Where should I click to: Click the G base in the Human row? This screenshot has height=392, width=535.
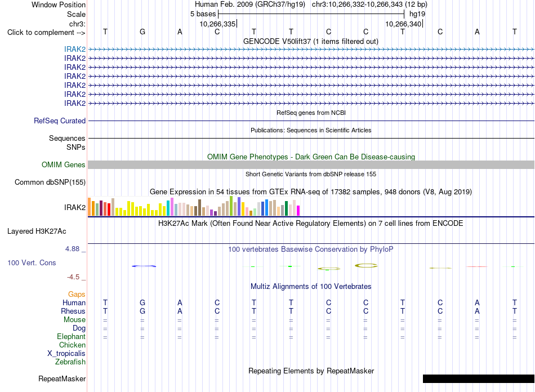[142, 302]
